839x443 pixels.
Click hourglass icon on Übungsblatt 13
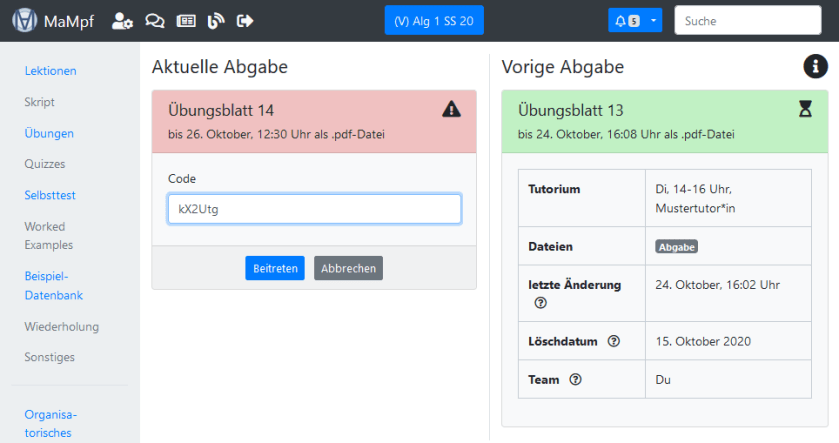pos(805,110)
